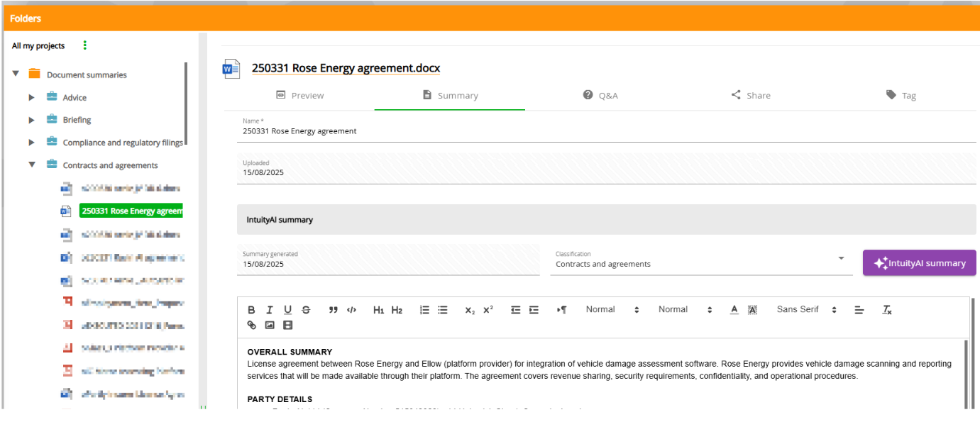Insert a blockquote
980x422 pixels.
pyautogui.click(x=334, y=310)
